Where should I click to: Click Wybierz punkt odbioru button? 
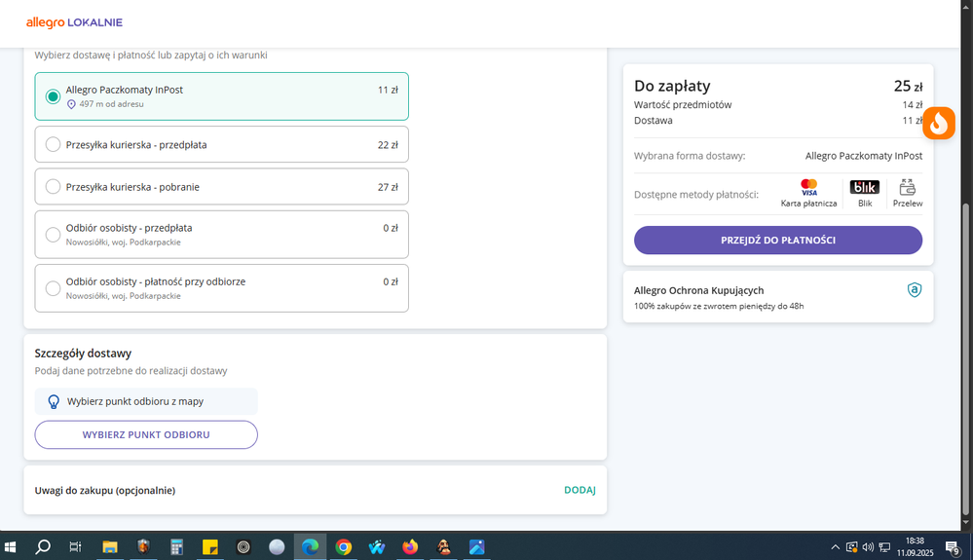pyautogui.click(x=146, y=434)
